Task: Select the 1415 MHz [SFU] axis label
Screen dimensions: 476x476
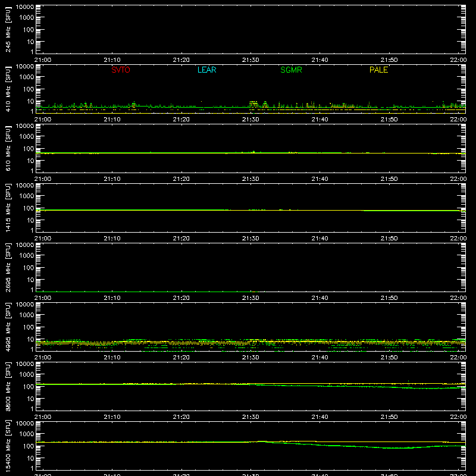Action: 8,208
